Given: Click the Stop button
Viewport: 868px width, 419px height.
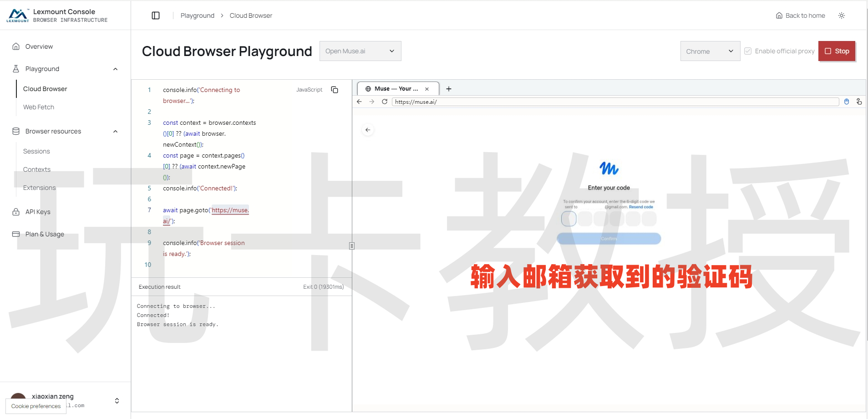Looking at the screenshot, I should 837,51.
